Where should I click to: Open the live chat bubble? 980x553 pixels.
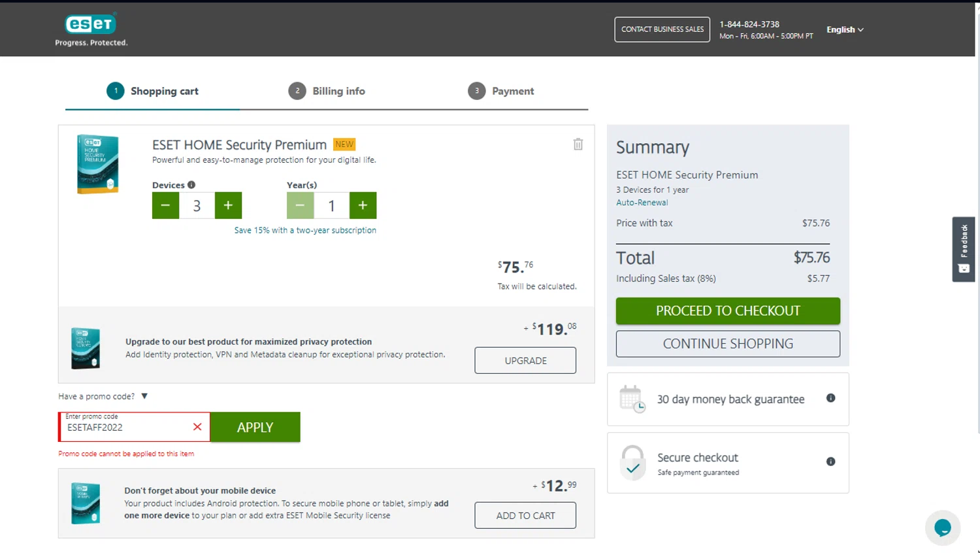(x=943, y=528)
